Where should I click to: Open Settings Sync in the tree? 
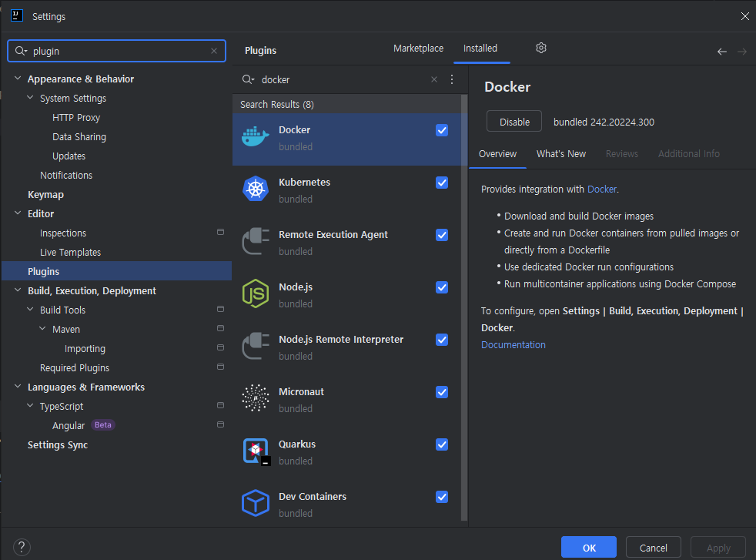click(58, 444)
